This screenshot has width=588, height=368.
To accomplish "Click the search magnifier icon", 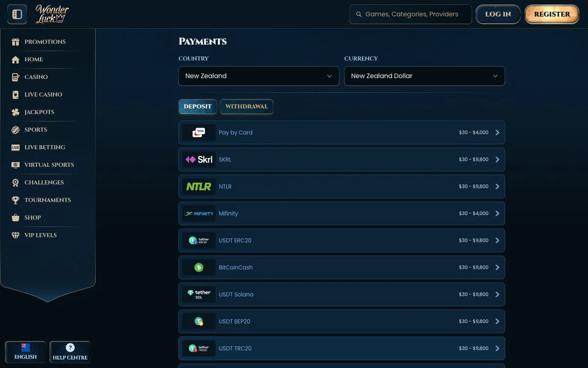I will [359, 14].
